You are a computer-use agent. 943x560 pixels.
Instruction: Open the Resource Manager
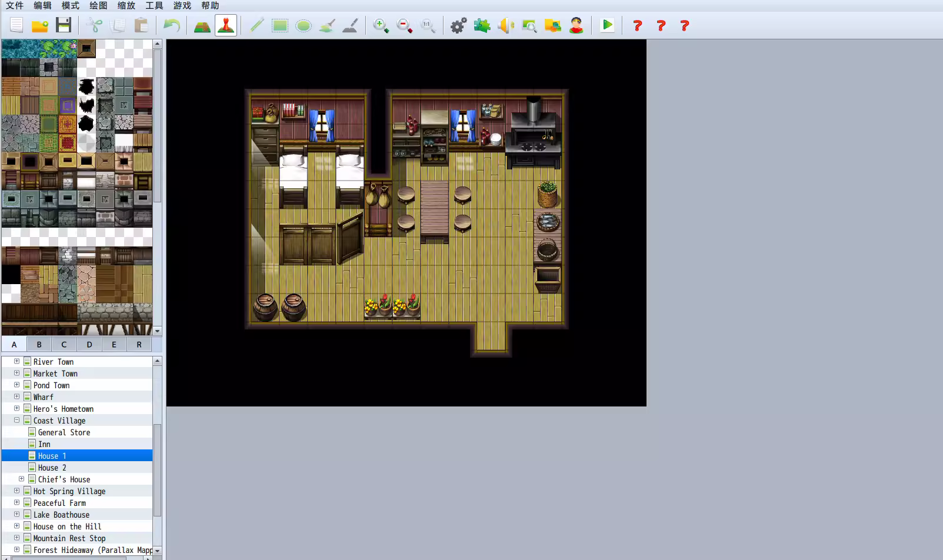pyautogui.click(x=553, y=25)
